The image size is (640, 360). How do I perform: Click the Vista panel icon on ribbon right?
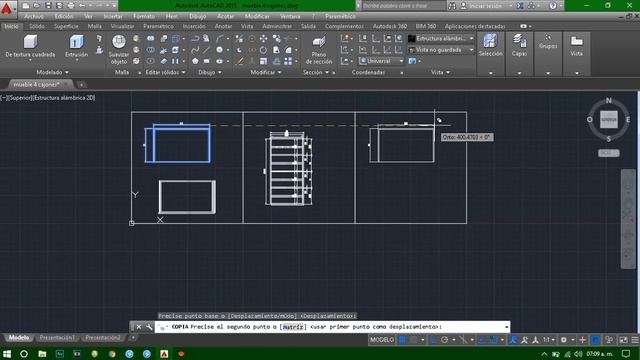(x=576, y=45)
